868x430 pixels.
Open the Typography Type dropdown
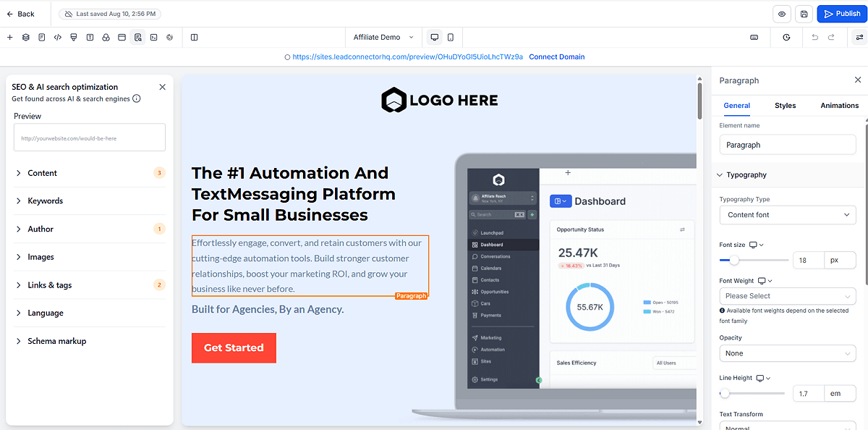pos(788,215)
